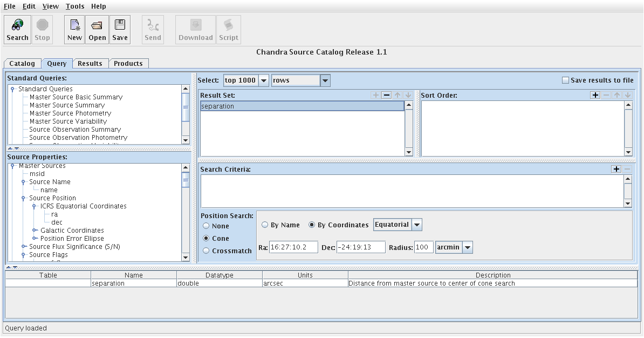
Task: Click Result Set move up arrow
Action: tap(398, 95)
